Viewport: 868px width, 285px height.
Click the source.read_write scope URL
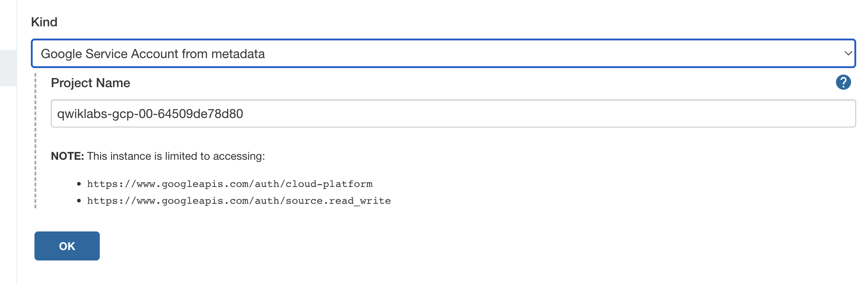click(239, 201)
